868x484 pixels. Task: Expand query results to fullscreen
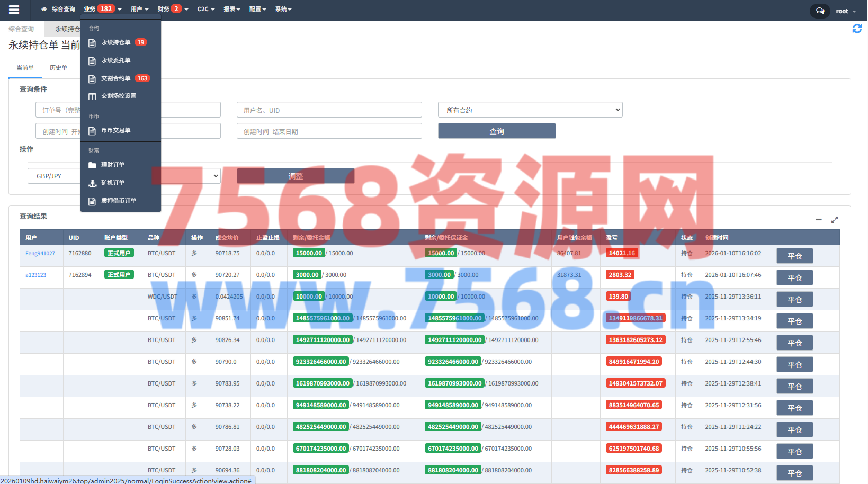835,219
